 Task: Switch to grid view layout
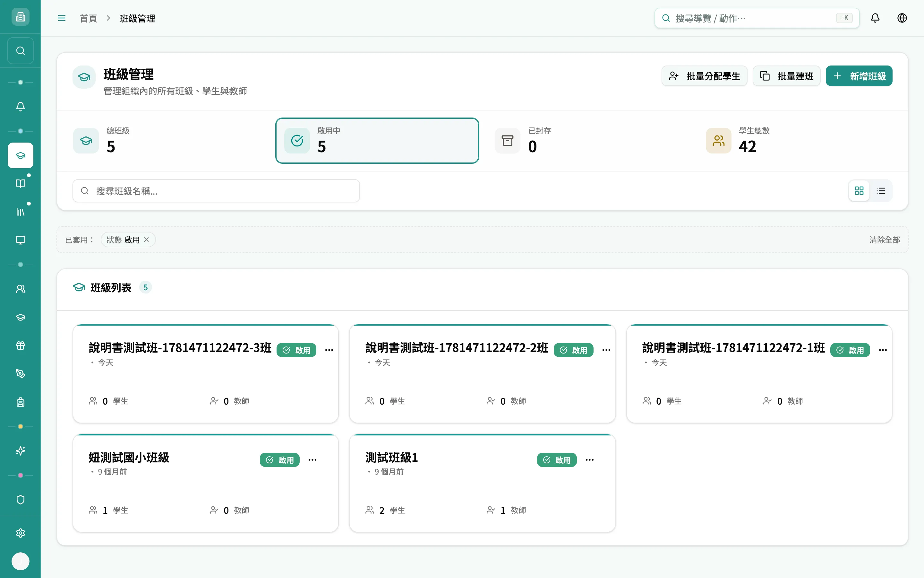[x=859, y=191]
